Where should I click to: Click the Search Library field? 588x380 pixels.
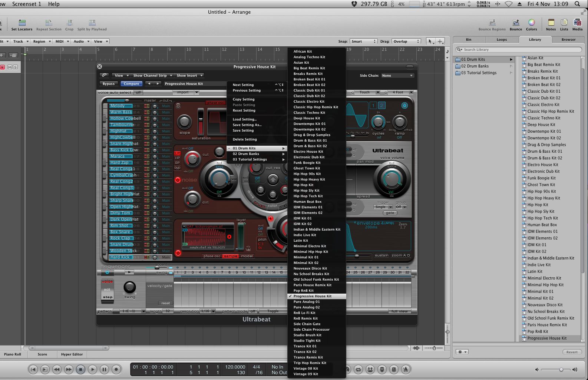coord(519,50)
